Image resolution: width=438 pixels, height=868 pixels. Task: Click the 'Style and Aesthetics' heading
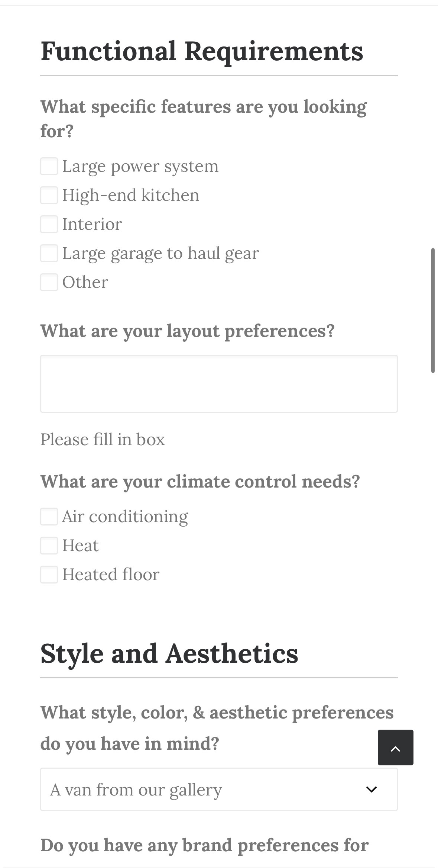point(169,654)
